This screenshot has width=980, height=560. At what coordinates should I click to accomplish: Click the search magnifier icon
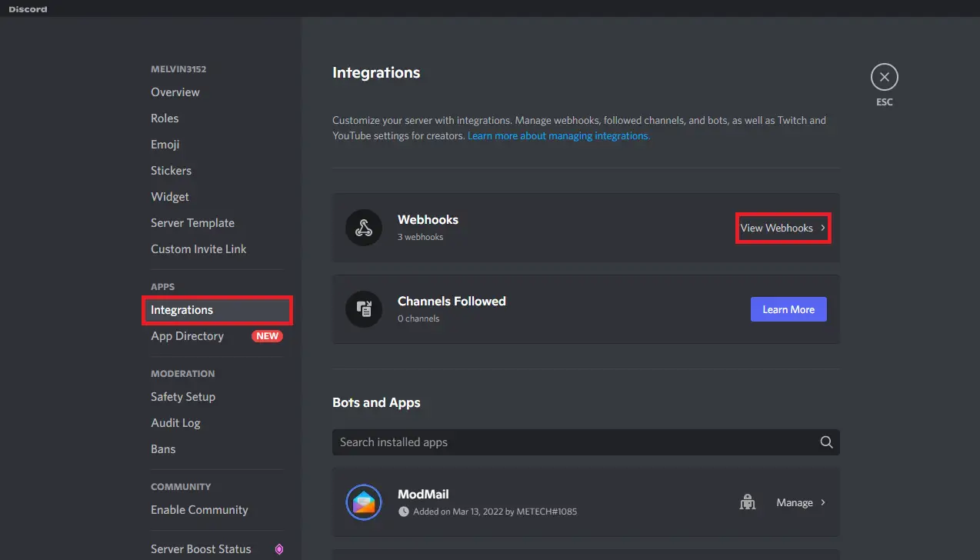click(x=826, y=442)
